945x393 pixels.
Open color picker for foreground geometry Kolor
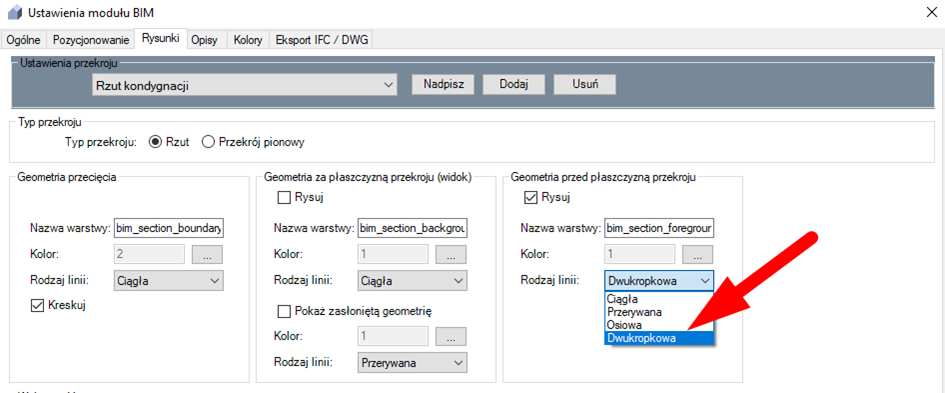[x=698, y=254]
